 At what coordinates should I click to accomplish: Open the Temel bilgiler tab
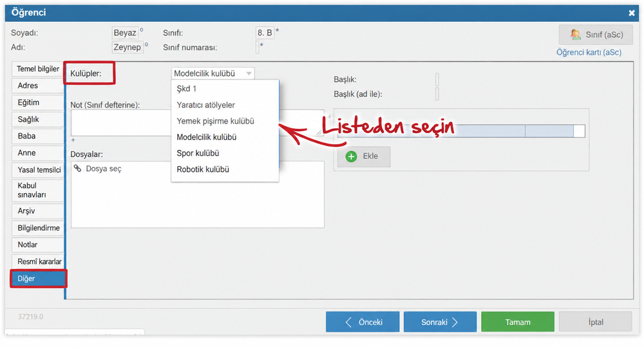38,69
